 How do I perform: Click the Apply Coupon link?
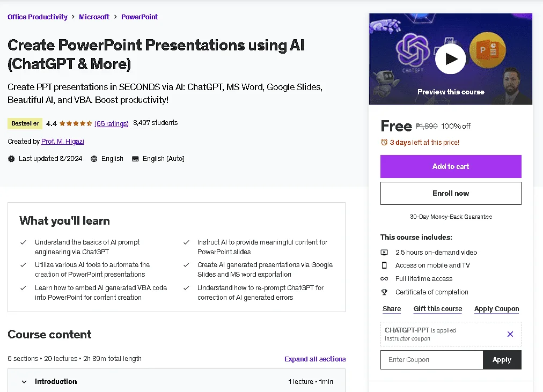pos(497,309)
